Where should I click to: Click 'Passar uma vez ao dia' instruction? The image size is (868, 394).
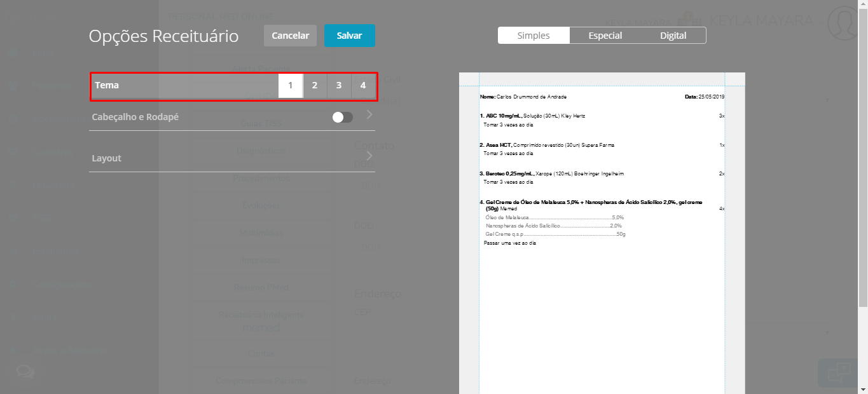(x=510, y=243)
